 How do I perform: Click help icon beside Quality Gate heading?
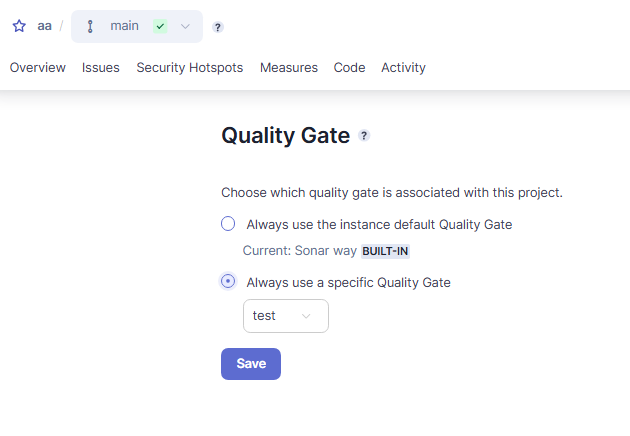click(364, 136)
